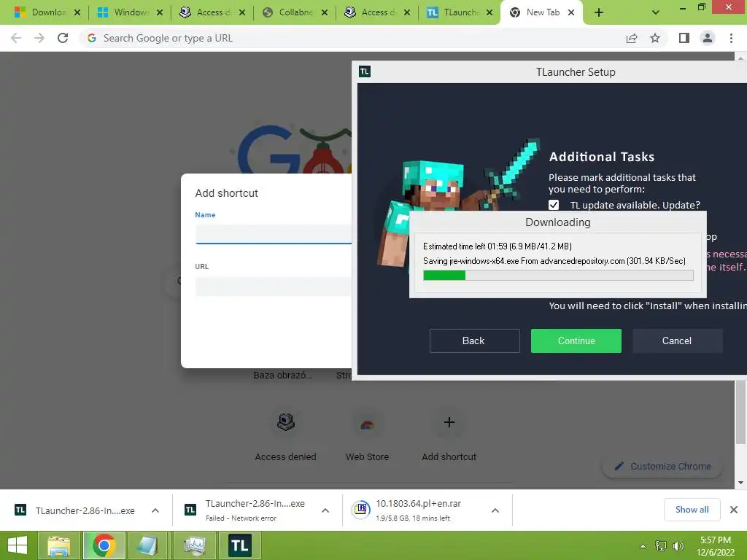Viewport: 747px width, 560px height.
Task: Go forward using the browser forward arrow
Action: (x=39, y=38)
